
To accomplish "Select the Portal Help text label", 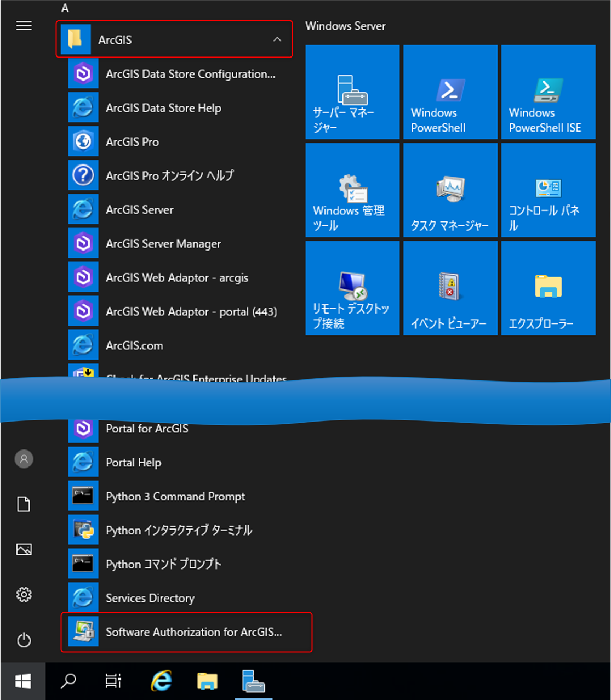I will coord(133,462).
